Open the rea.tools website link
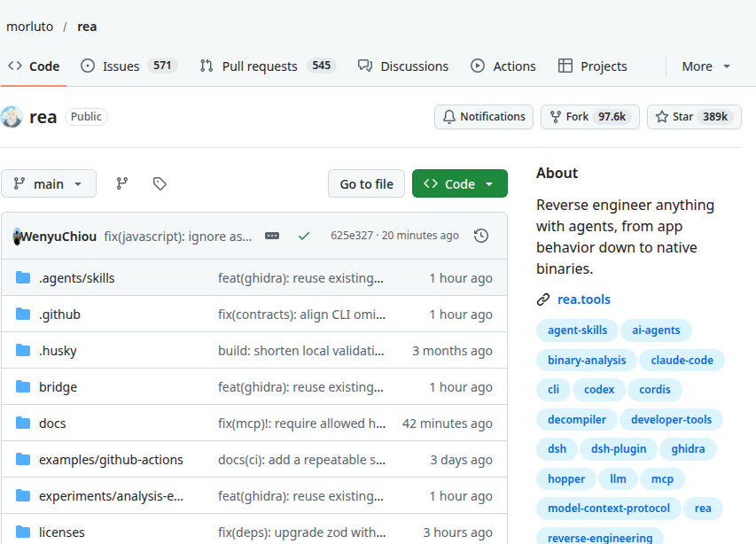Image resolution: width=756 pixels, height=544 pixels. click(x=584, y=299)
